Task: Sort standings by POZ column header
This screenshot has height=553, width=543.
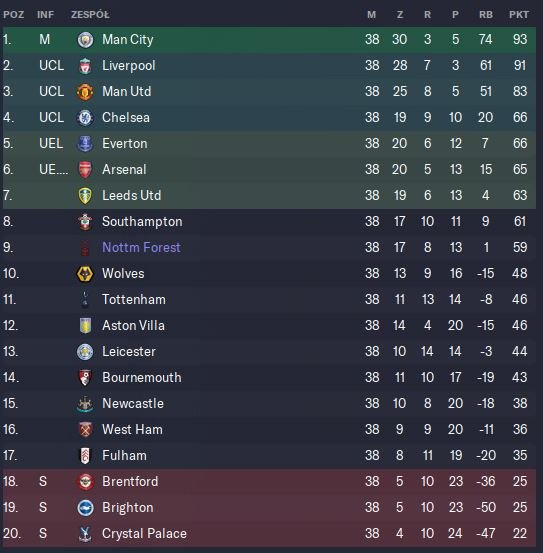Action: coord(13,15)
